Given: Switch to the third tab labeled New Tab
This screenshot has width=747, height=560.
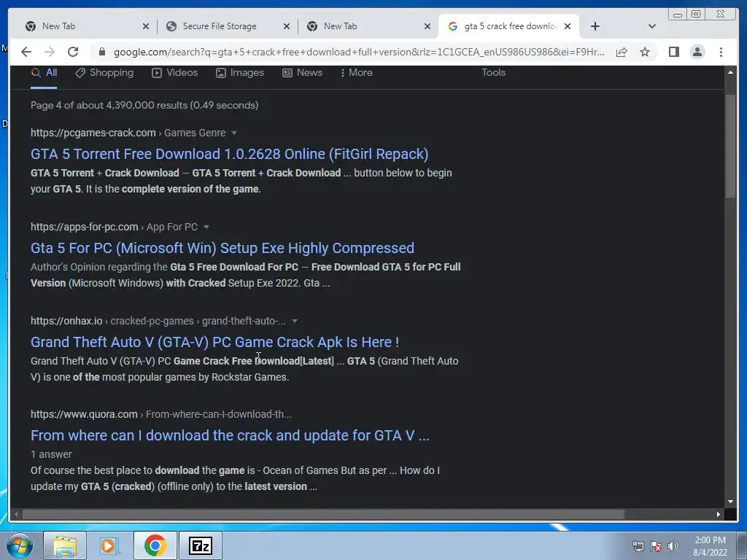Looking at the screenshot, I should [368, 26].
